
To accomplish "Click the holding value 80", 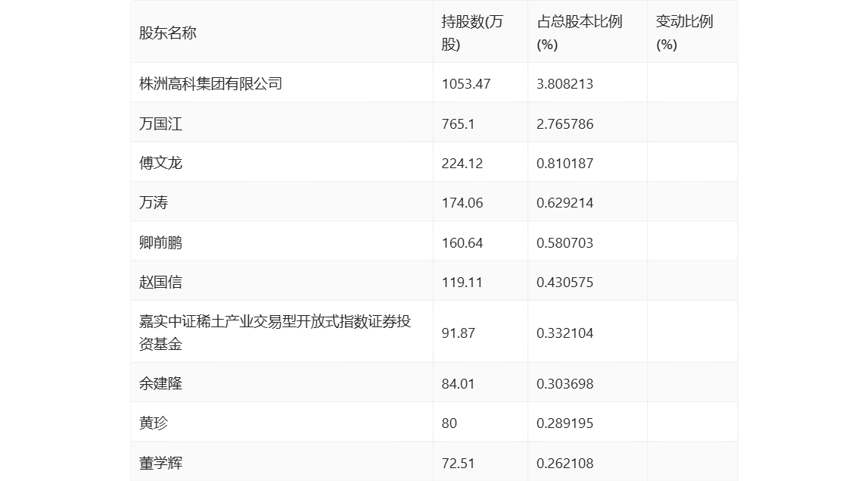I will pos(450,423).
